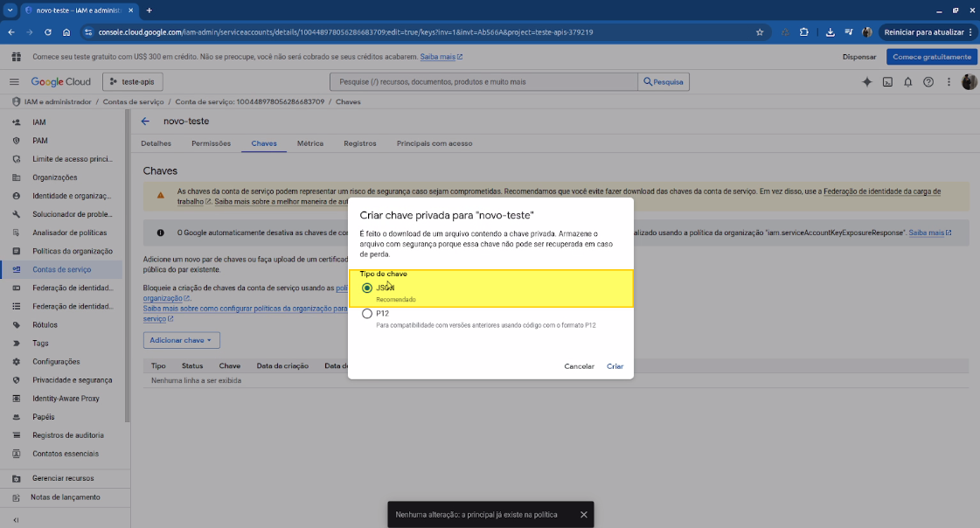Open the help question mark icon
Viewport: 980px width, 528px height.
coord(928,82)
